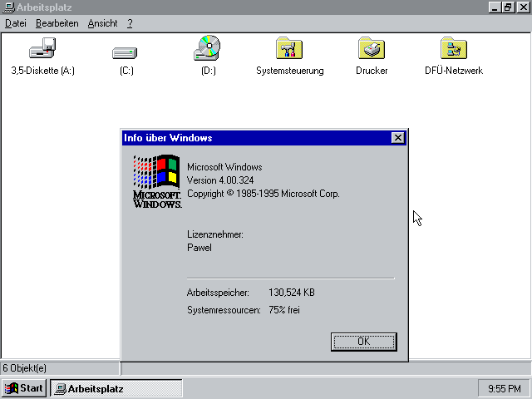Click the 'Version 4.00.324' text
Screen dimensions: 532x399
[x=220, y=180]
